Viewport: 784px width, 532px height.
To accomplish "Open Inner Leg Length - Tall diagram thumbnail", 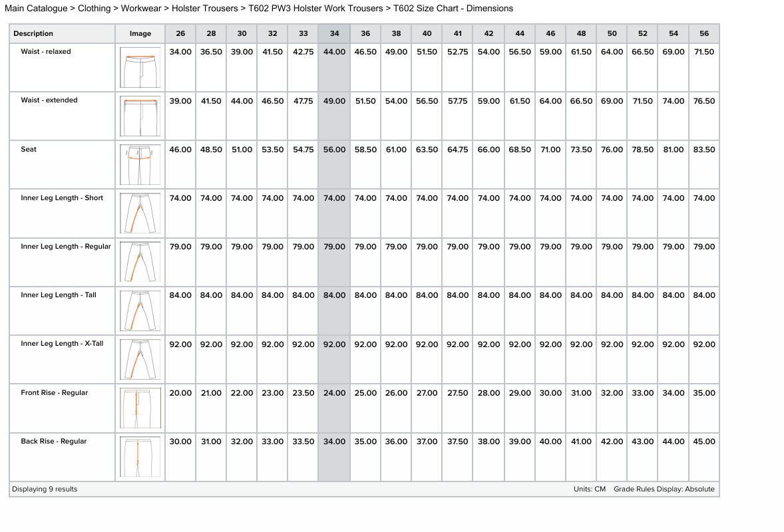I will pyautogui.click(x=140, y=311).
